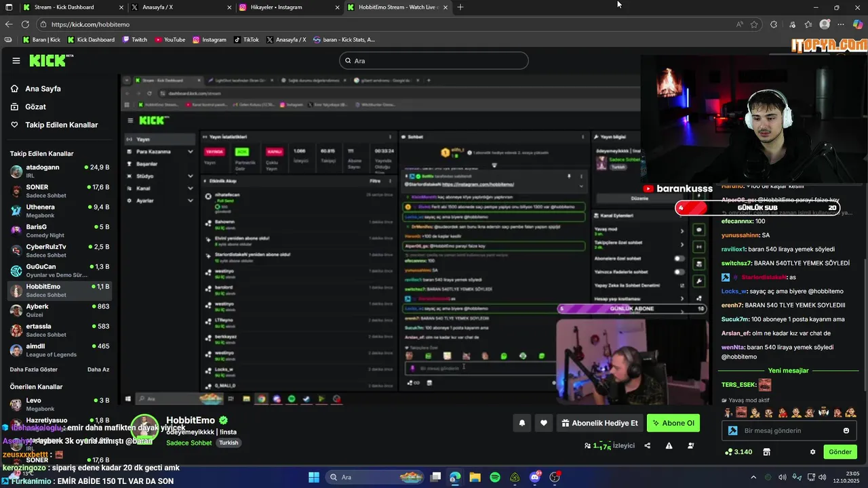Open the BarisG channel
The height and width of the screenshot is (488, 868).
coord(60,230)
